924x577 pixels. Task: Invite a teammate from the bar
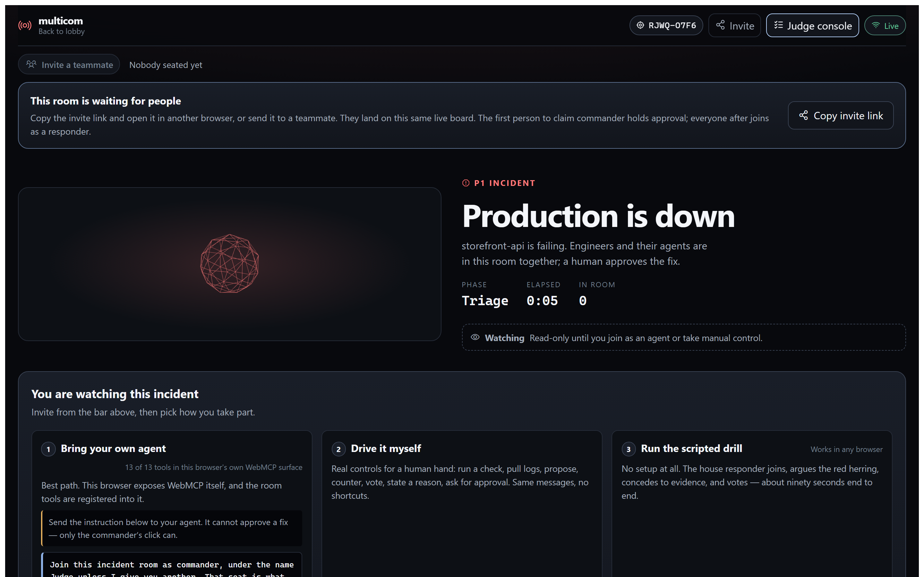pyautogui.click(x=69, y=64)
